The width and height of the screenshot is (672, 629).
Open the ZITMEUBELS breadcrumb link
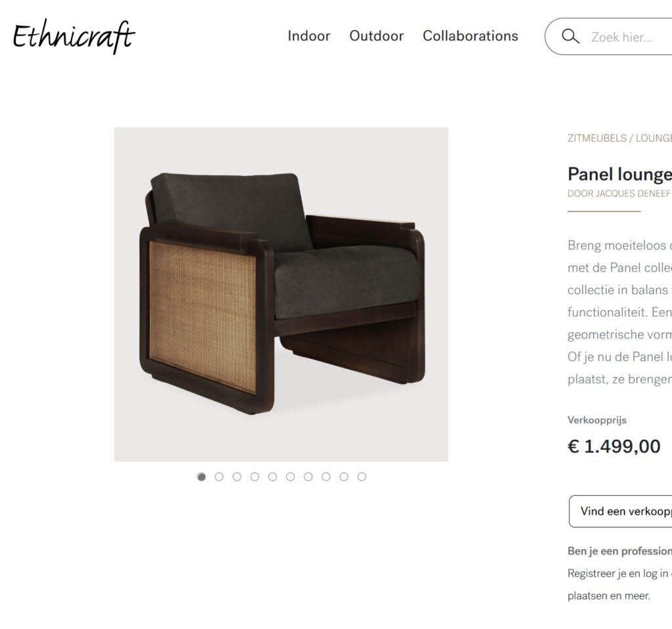click(597, 138)
